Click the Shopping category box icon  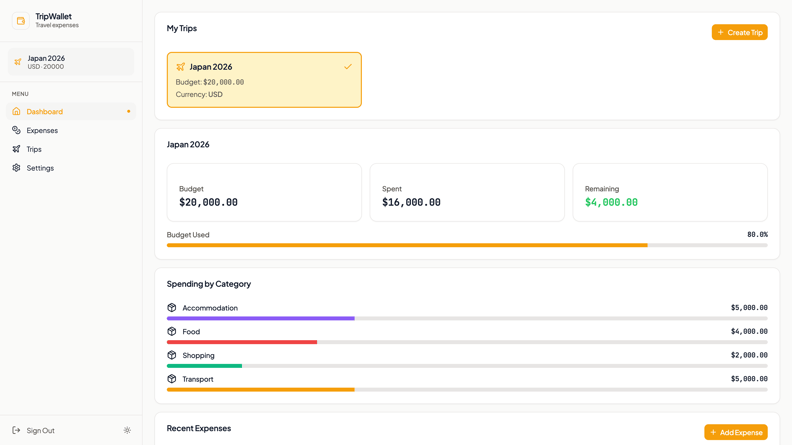(x=172, y=355)
